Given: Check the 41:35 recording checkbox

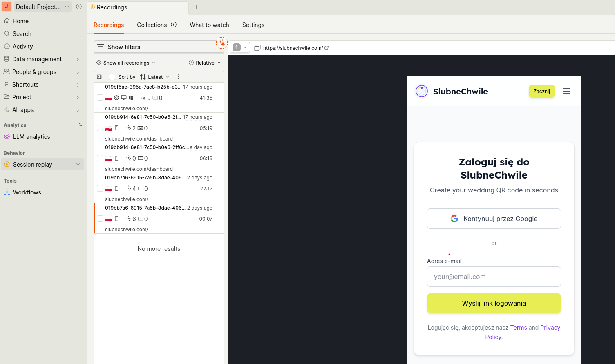Looking at the screenshot, I should (x=100, y=98).
